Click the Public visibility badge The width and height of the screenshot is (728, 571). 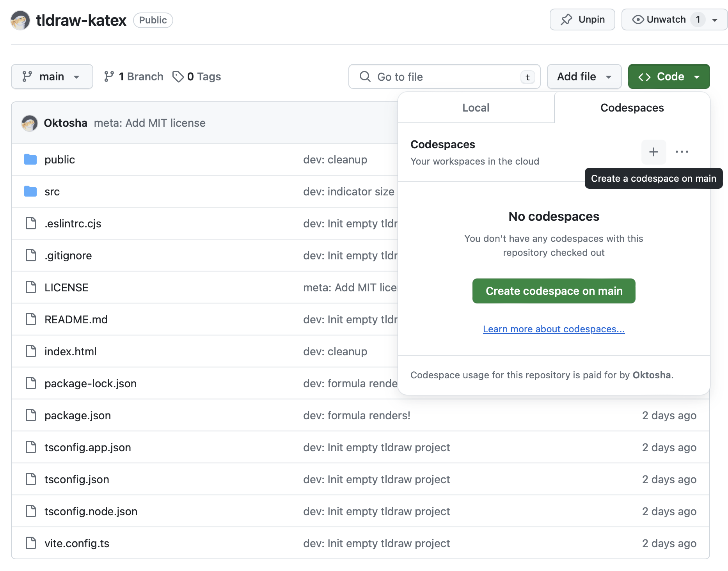coord(153,20)
